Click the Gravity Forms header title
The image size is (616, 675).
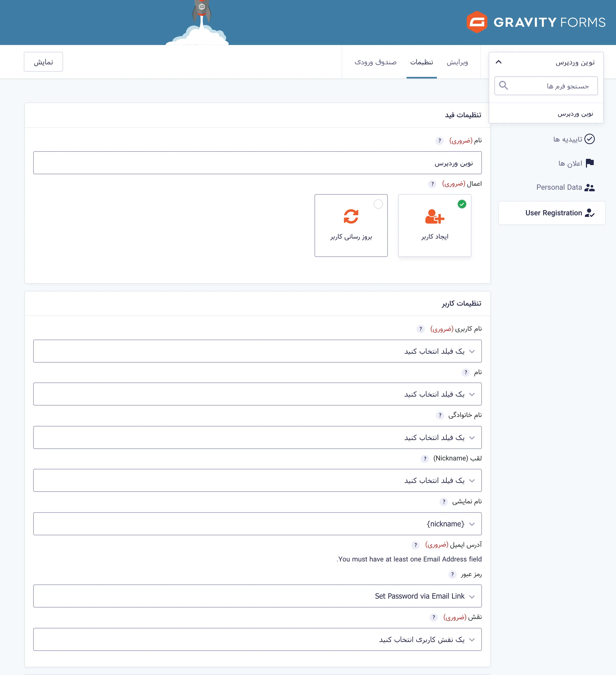(x=549, y=22)
